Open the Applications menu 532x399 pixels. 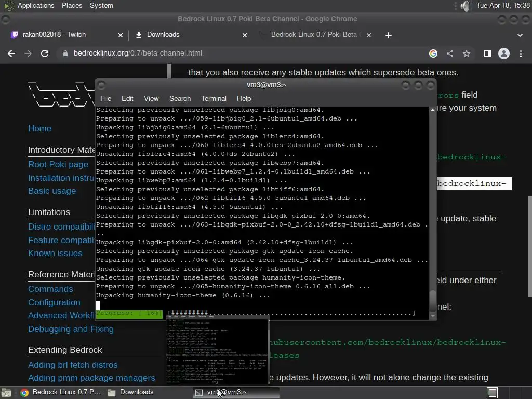coord(36,6)
